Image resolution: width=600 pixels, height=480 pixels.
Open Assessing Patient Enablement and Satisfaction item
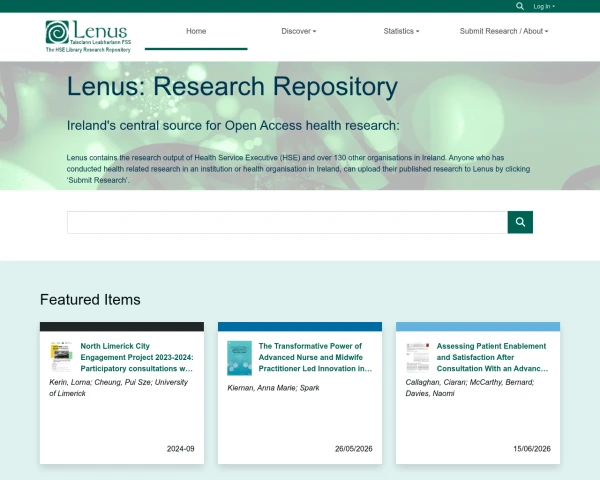(x=492, y=357)
